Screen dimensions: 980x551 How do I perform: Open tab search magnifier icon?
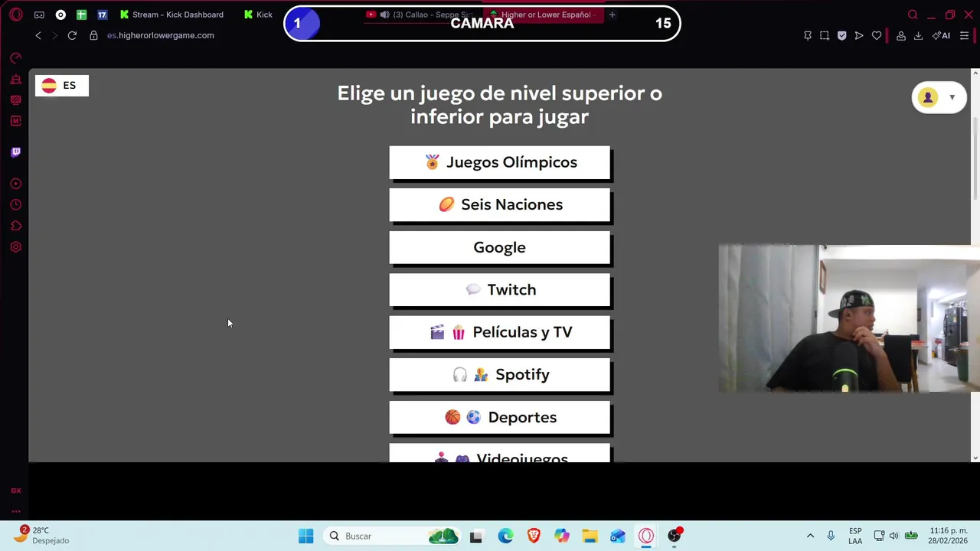913,15
